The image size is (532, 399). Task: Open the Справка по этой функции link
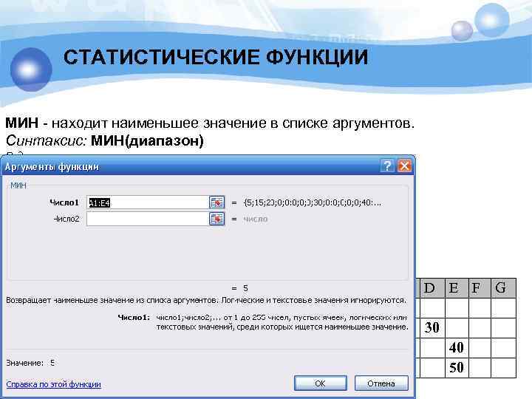(x=54, y=384)
